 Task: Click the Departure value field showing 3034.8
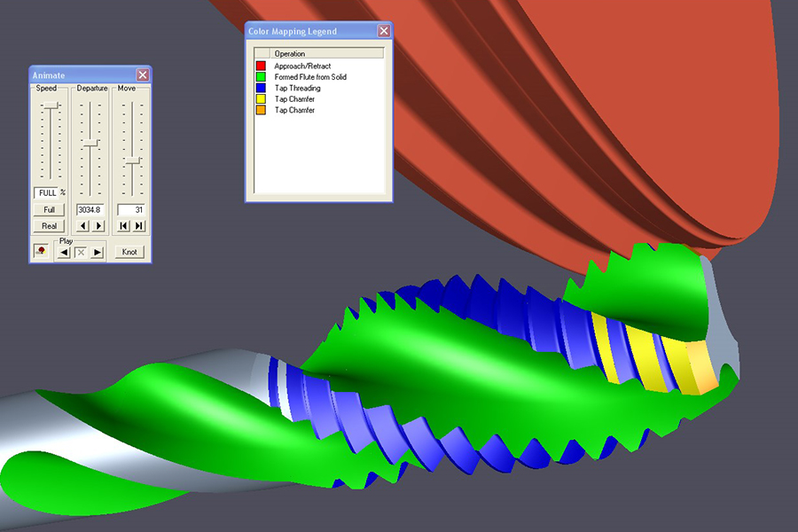pos(90,210)
